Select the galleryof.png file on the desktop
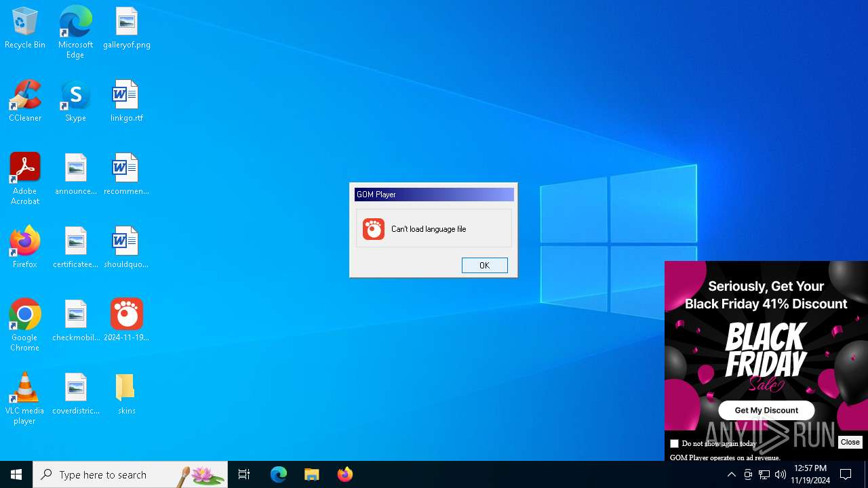The image size is (868, 488). coord(127,28)
